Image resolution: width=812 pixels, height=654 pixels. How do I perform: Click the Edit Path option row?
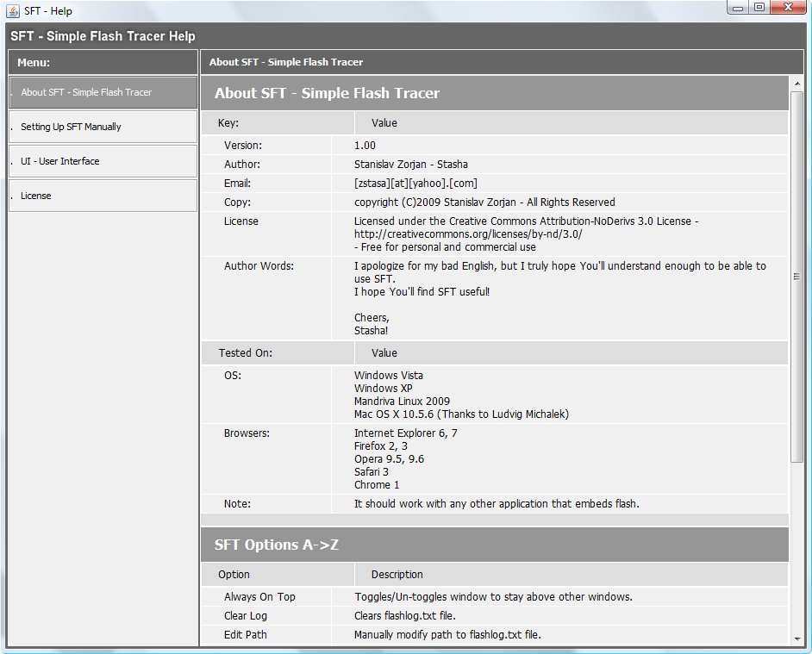[x=495, y=635]
